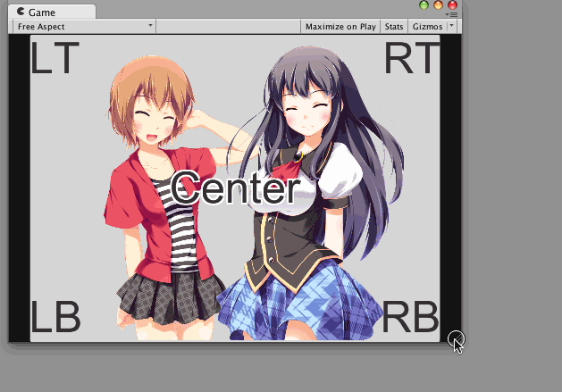Image resolution: width=562 pixels, height=392 pixels.
Task: Select the Game tab
Action: click(x=52, y=12)
